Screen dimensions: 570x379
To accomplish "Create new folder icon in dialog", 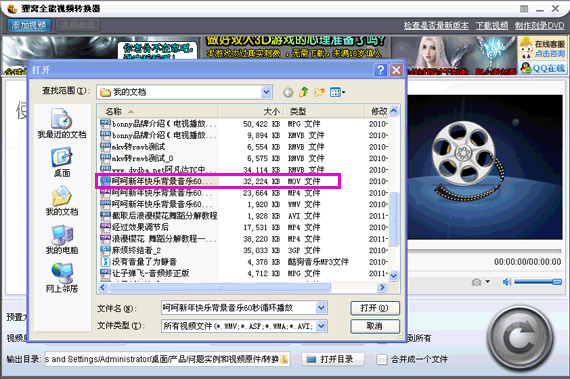I will click(319, 92).
